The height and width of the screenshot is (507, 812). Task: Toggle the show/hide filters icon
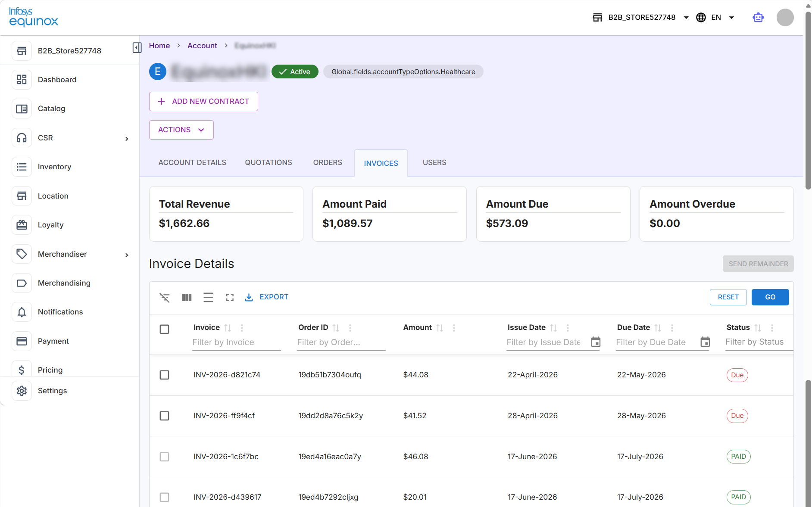[165, 297]
